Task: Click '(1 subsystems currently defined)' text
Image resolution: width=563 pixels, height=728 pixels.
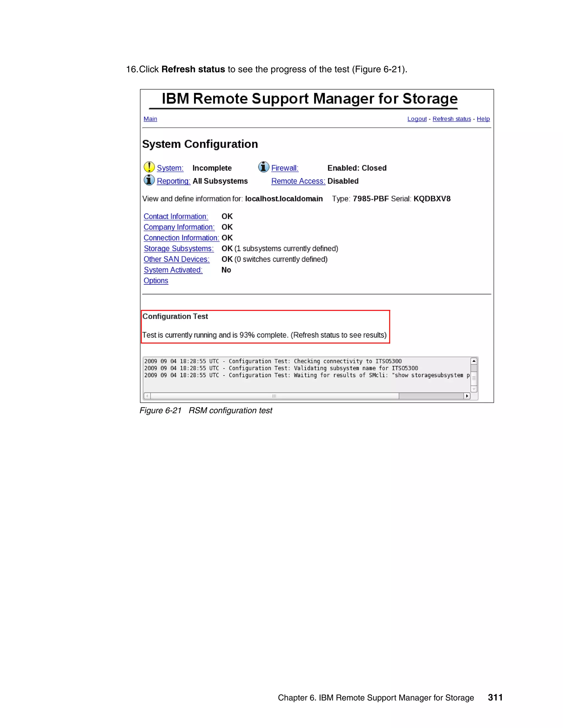Action: 286,249
